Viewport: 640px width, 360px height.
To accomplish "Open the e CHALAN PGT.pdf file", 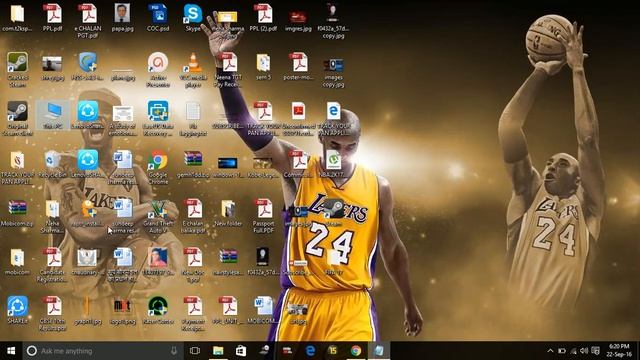I will (x=88, y=21).
